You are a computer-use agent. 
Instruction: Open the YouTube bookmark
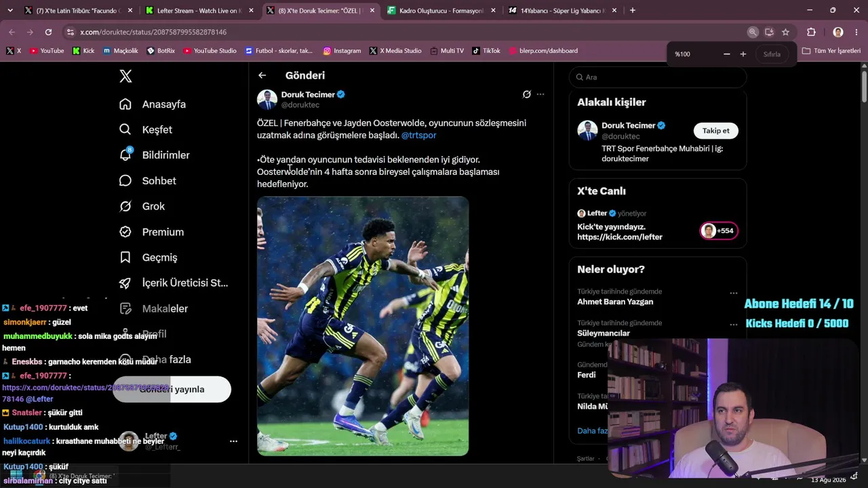tap(47, 51)
